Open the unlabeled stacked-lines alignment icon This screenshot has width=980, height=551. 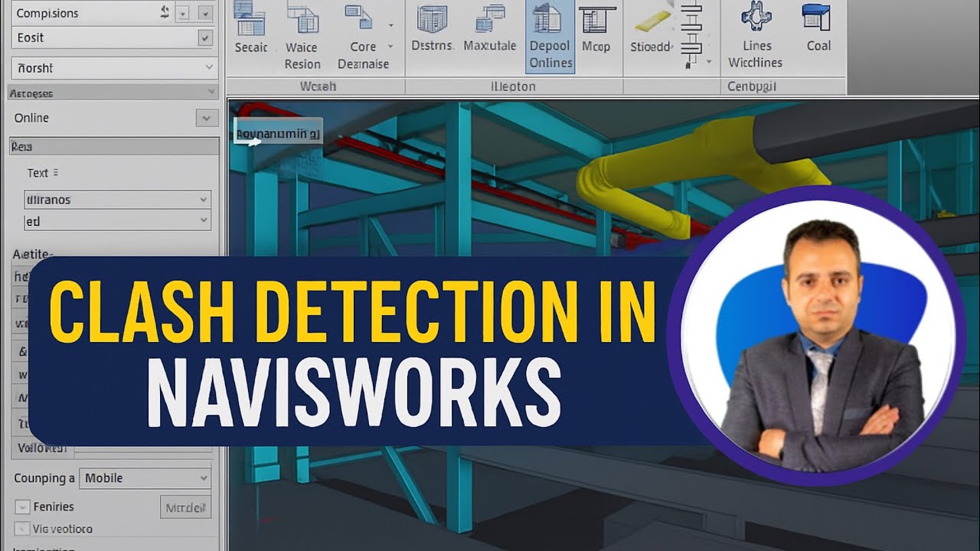click(x=691, y=34)
